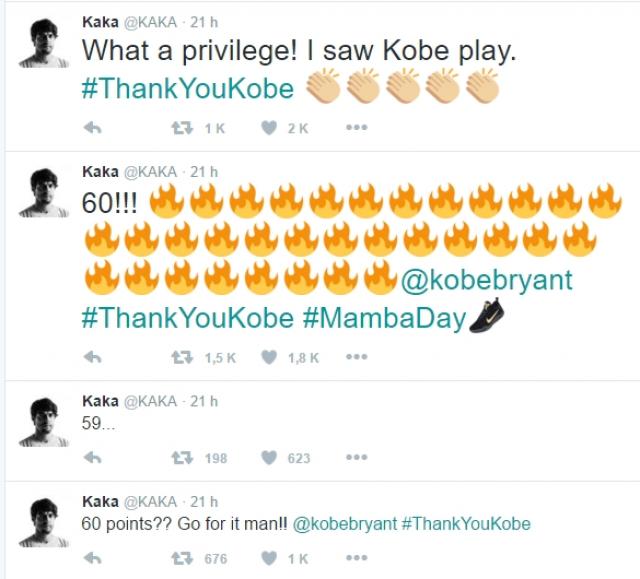Viewport: 640px width, 579px height.
Task: Like the tweet with 2K likes
Action: click(268, 128)
